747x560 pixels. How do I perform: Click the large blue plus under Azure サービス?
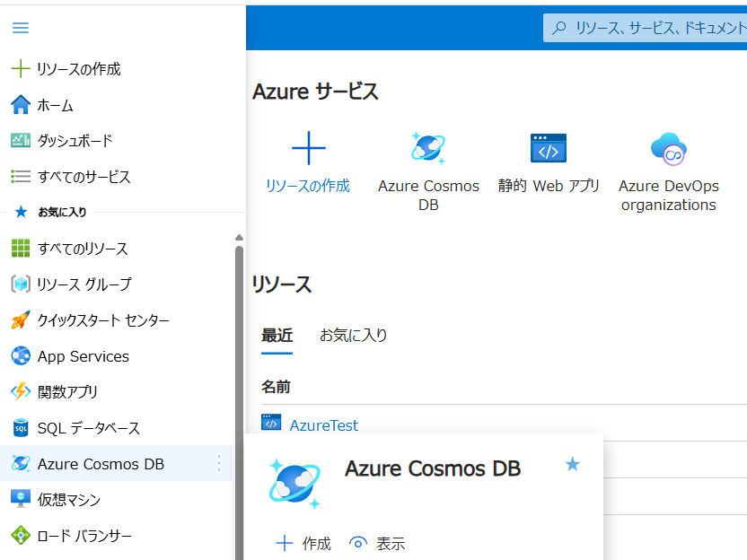click(x=309, y=148)
